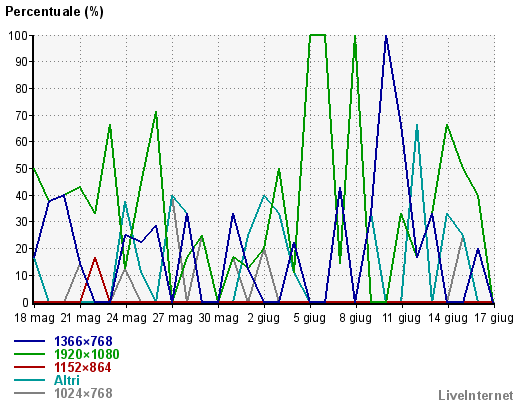Click the blue 1366×768 legend line swatch

click(29, 341)
